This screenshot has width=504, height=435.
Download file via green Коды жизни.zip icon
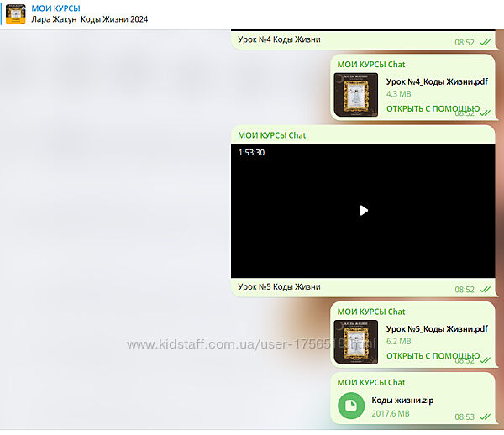click(x=350, y=406)
